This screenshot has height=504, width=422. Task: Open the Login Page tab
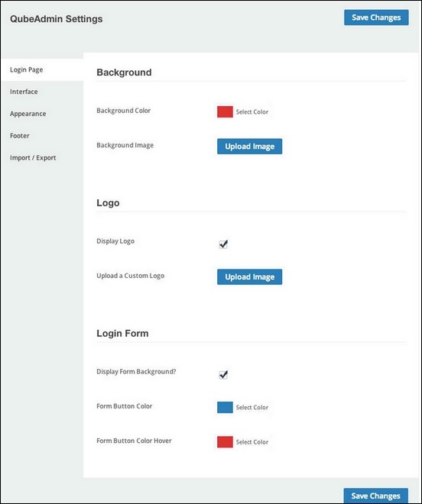tap(42, 69)
